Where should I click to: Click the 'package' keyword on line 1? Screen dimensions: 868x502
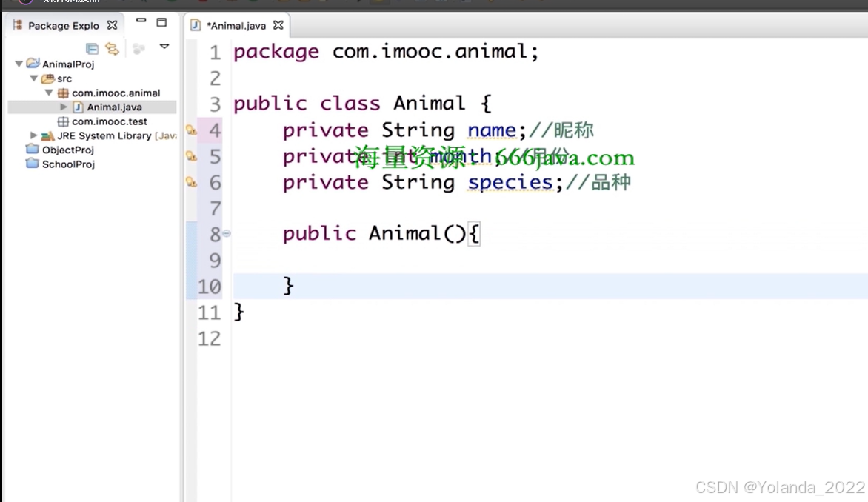pos(276,52)
